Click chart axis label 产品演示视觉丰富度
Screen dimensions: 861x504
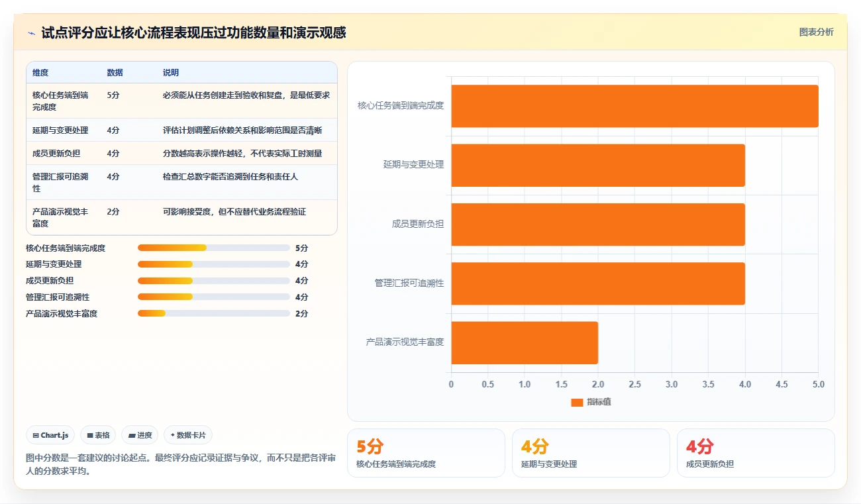405,342
